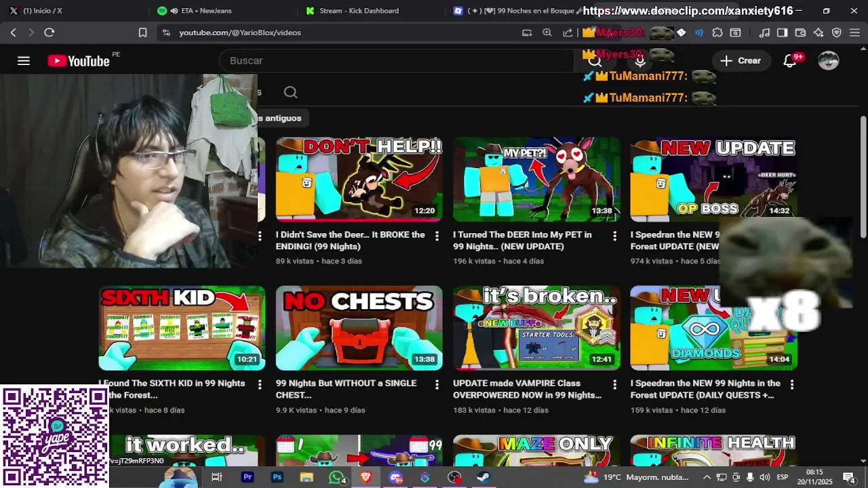Open YouTube notifications bell

(x=790, y=60)
